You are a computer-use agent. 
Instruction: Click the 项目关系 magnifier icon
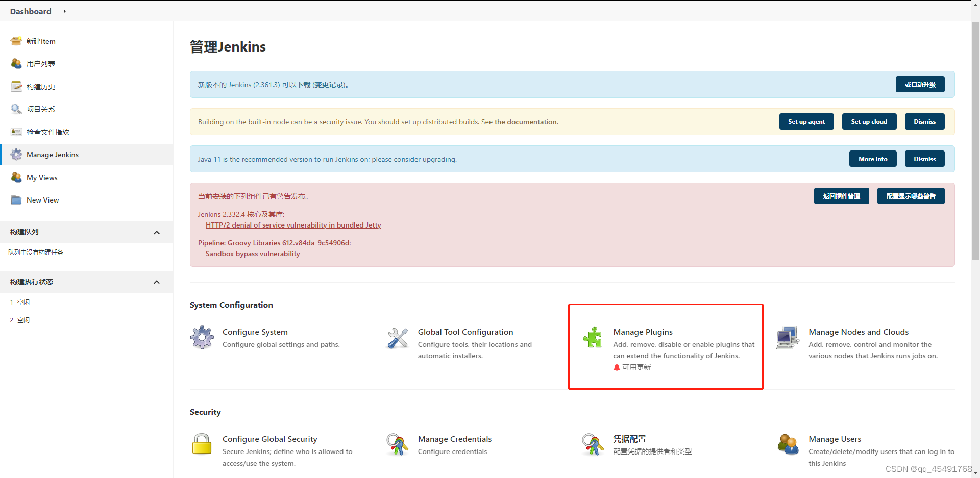click(16, 109)
